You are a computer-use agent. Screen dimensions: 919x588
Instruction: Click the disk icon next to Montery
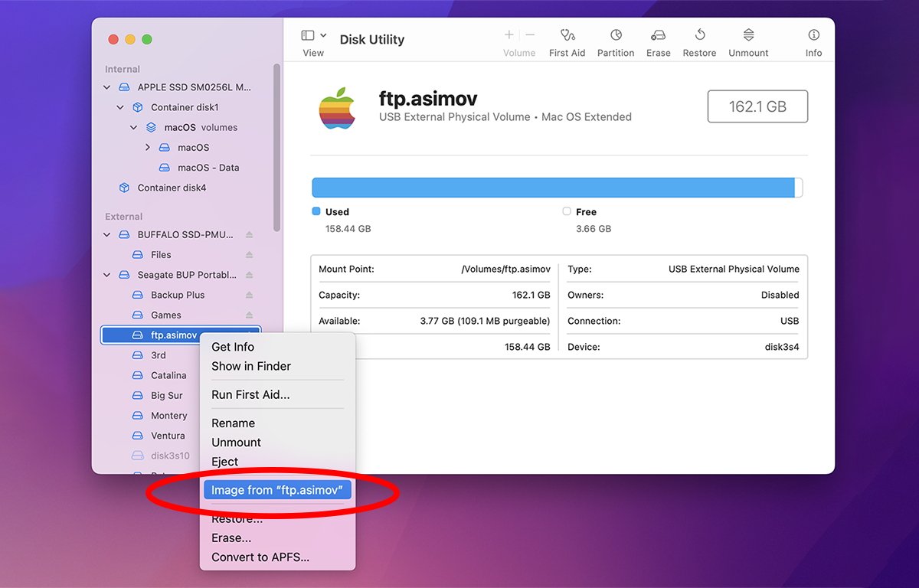click(138, 416)
